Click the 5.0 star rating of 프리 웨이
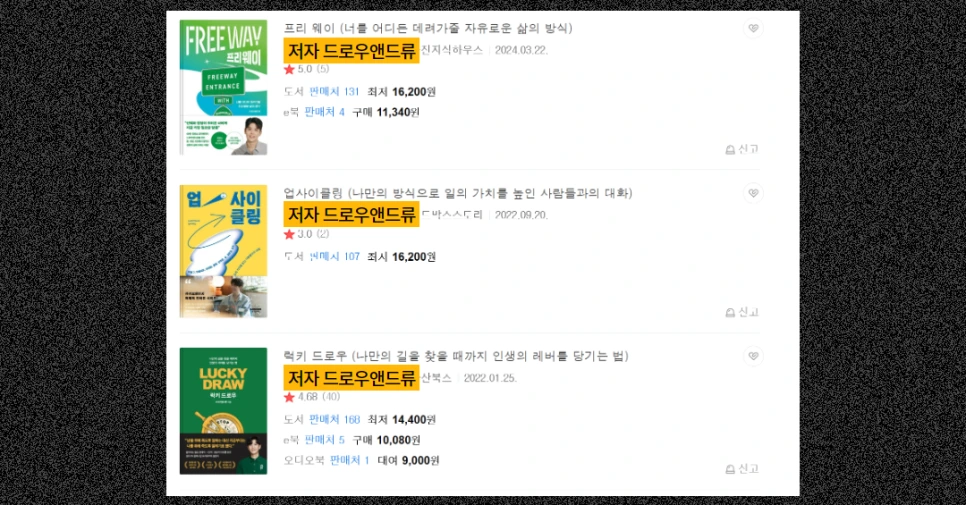The image size is (966, 505). 306,69
